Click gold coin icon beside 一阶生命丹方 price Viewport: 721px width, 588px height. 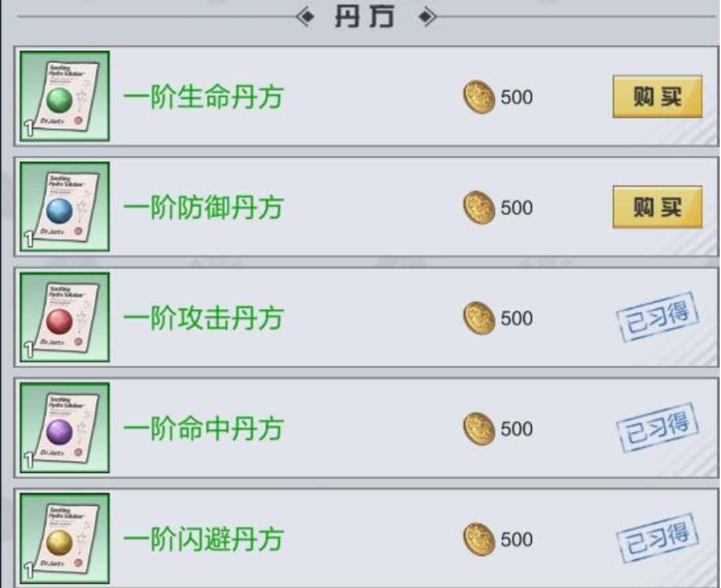(x=479, y=97)
